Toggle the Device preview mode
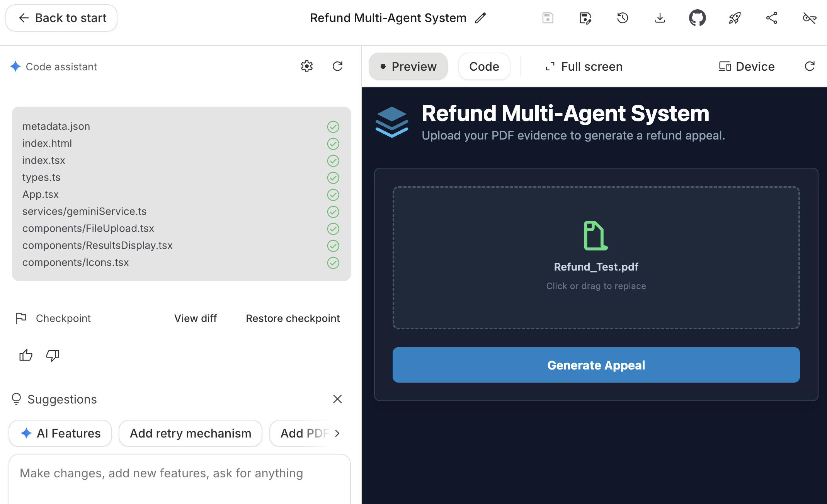Viewport: 827px width, 504px height. [747, 66]
